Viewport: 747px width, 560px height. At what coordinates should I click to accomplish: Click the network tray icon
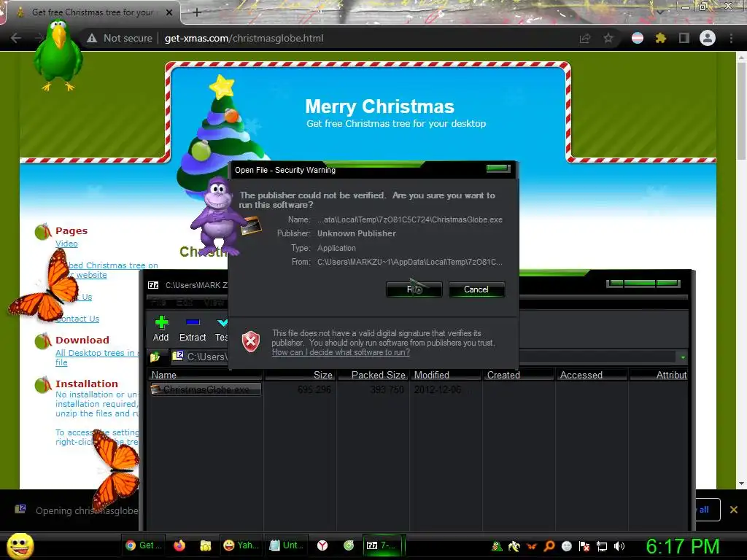602,546
